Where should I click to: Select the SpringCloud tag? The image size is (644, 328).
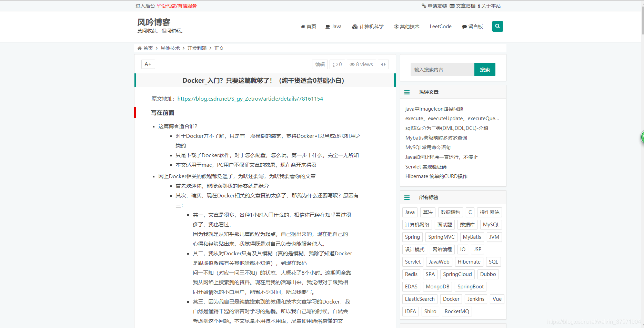(457, 274)
